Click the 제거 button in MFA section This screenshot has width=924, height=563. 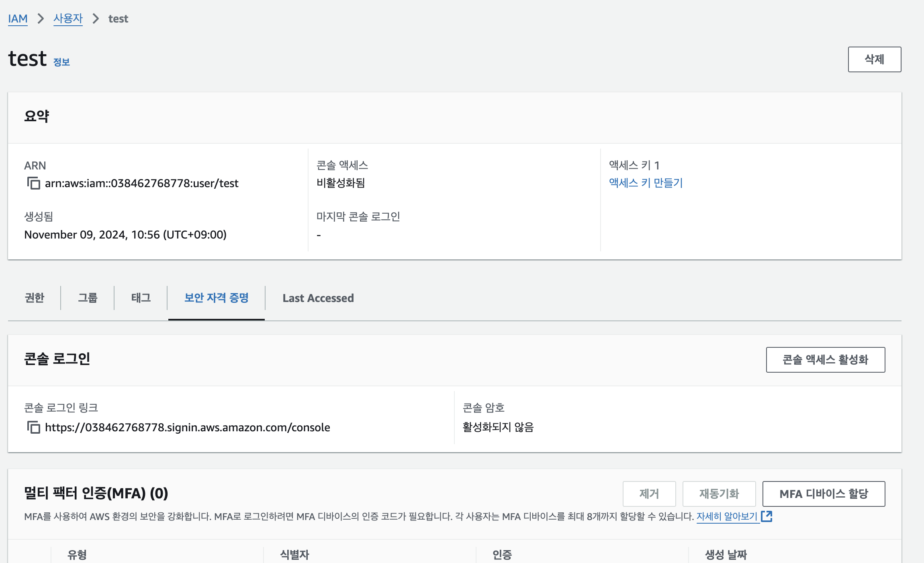point(649,494)
